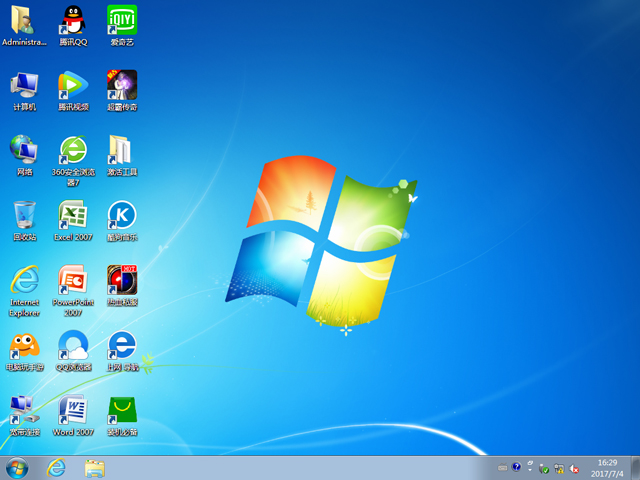This screenshot has width=640, height=480.
Task: Click the muted volume tray icon
Action: pyautogui.click(x=575, y=468)
